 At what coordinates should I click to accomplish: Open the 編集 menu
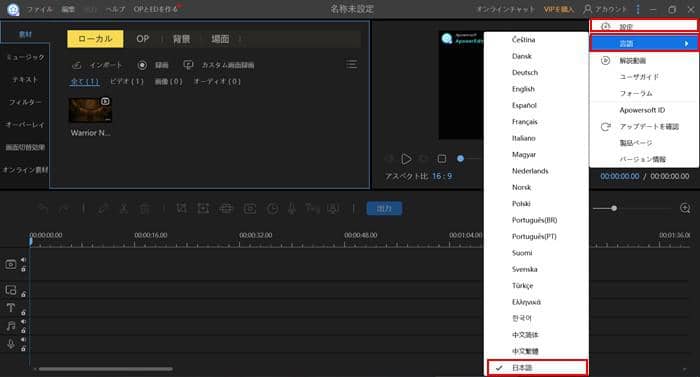pyautogui.click(x=68, y=9)
